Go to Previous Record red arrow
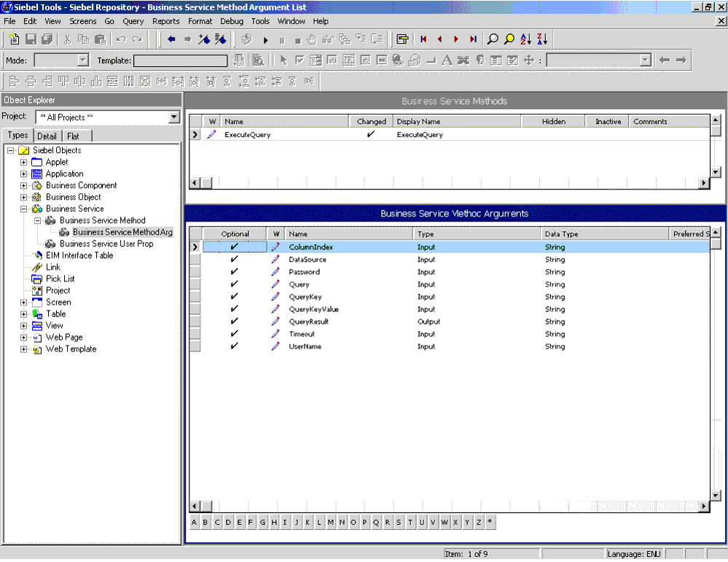The width and height of the screenshot is (728, 562). (x=439, y=39)
